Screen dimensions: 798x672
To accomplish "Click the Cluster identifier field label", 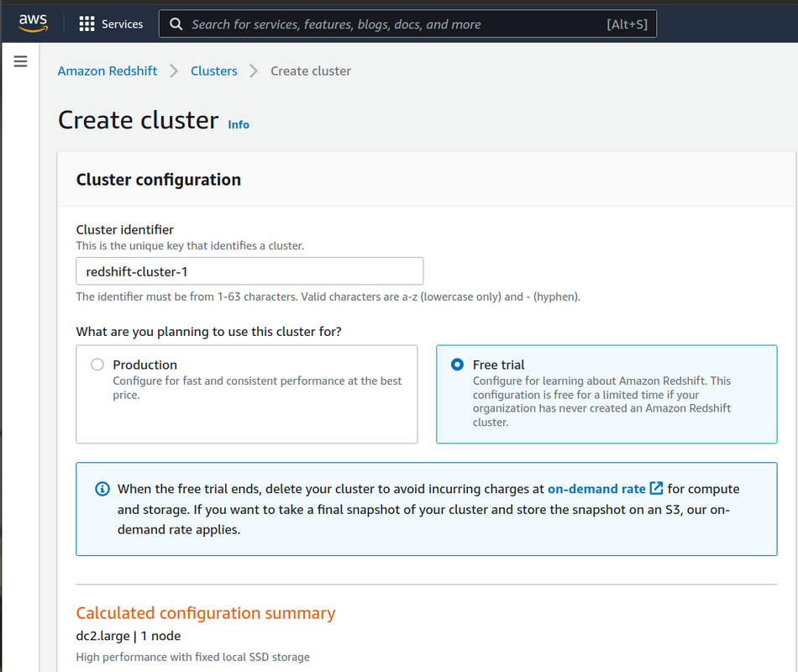I will point(124,229).
